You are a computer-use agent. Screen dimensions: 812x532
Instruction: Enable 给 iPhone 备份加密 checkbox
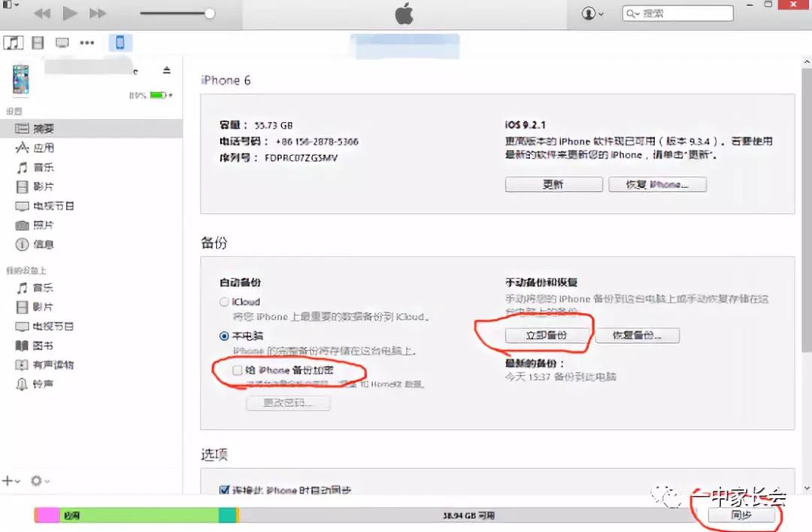(237, 370)
